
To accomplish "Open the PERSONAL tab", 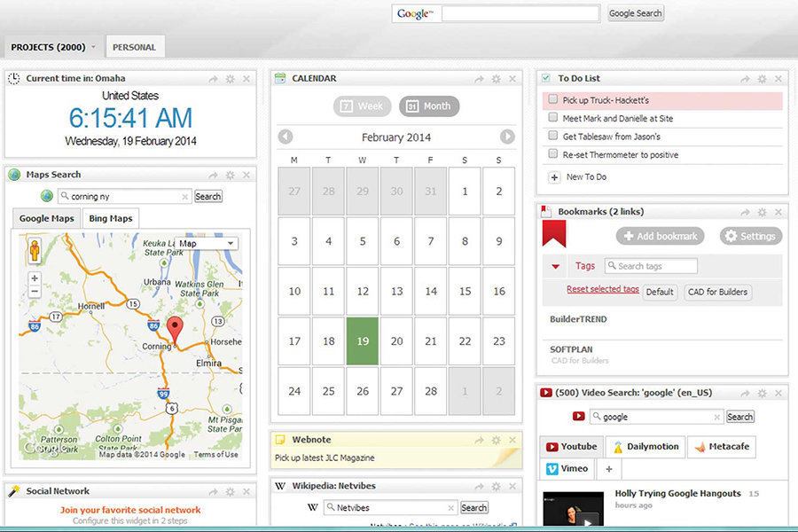I will pyautogui.click(x=135, y=46).
